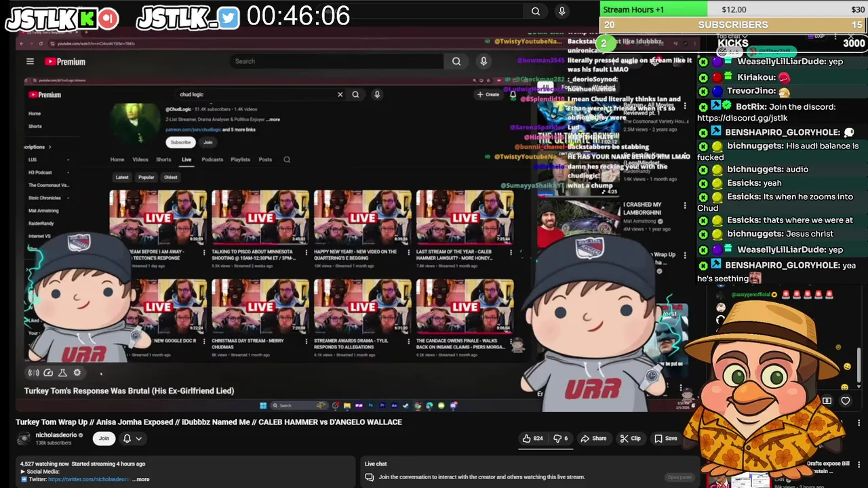Image resolution: width=868 pixels, height=488 pixels.
Task: Open sidebar Home item
Action: pos(35,114)
